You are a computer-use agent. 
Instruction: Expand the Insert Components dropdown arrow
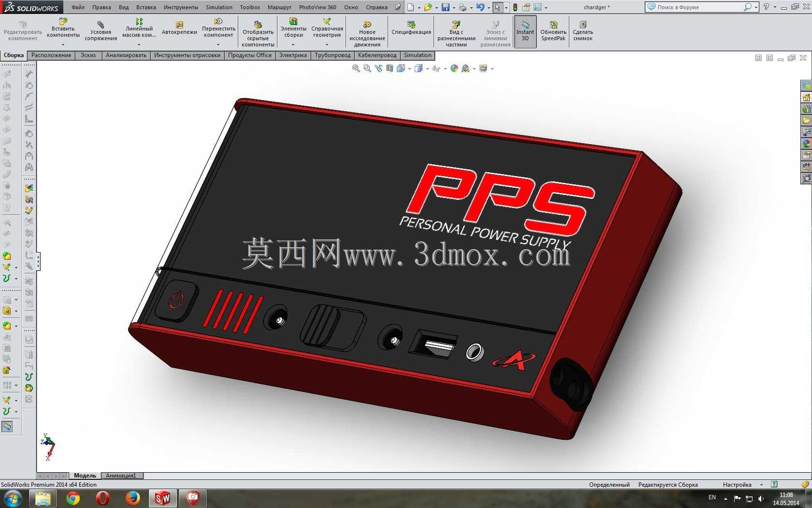(63, 45)
